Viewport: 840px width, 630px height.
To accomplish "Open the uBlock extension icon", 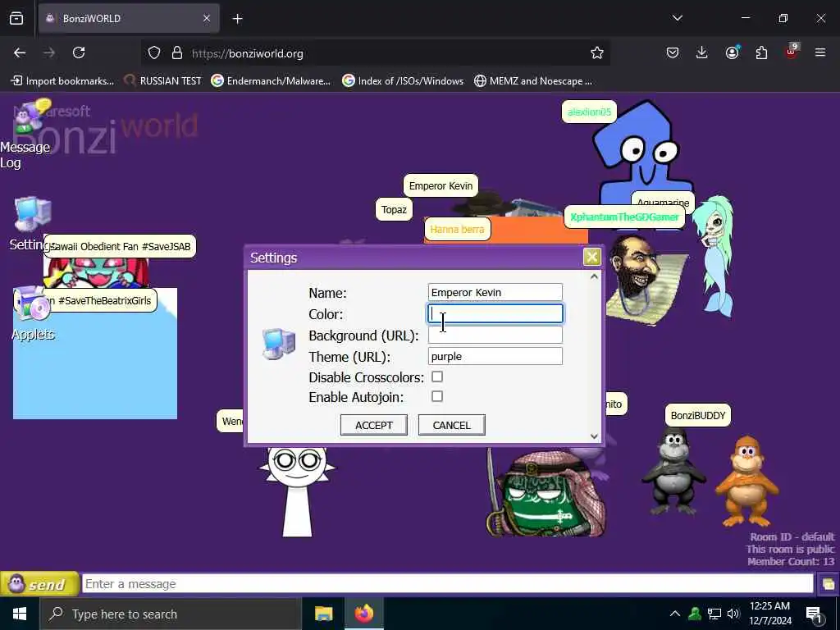I will [792, 52].
